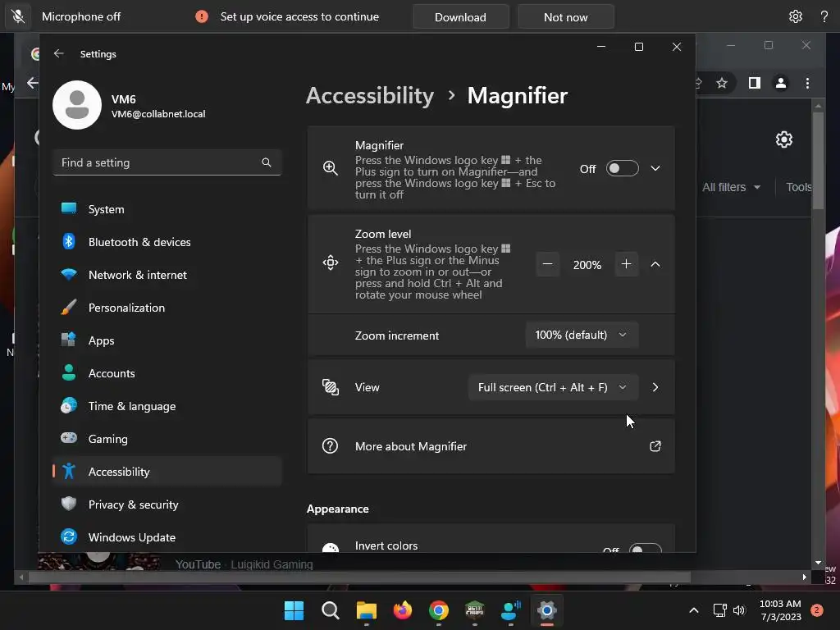Open volume speaker tray icon
The image size is (840, 630).
tap(739, 610)
